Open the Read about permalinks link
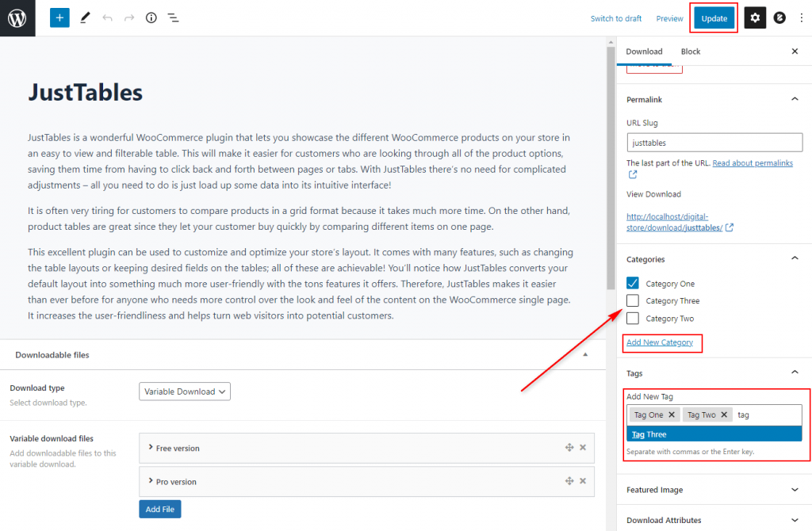The width and height of the screenshot is (812, 531). coord(753,163)
